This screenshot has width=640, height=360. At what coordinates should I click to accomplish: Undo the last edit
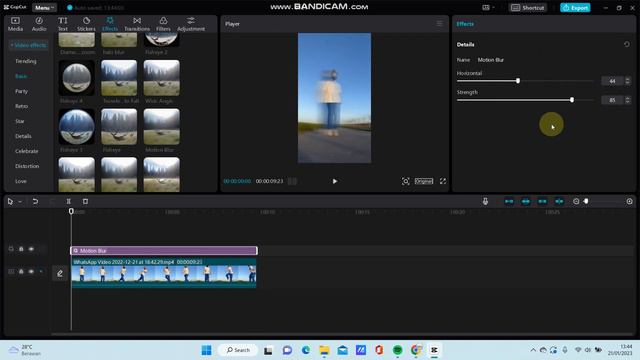point(35,201)
